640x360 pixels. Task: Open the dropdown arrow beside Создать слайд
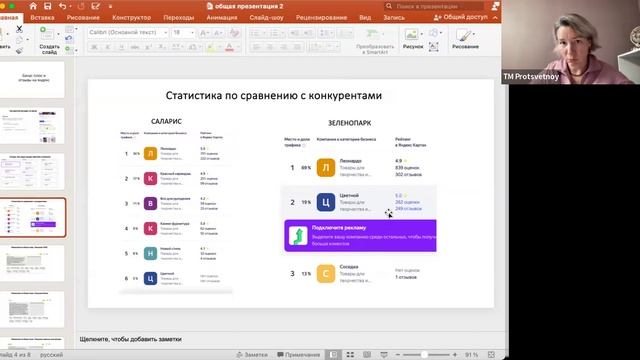pyautogui.click(x=58, y=34)
